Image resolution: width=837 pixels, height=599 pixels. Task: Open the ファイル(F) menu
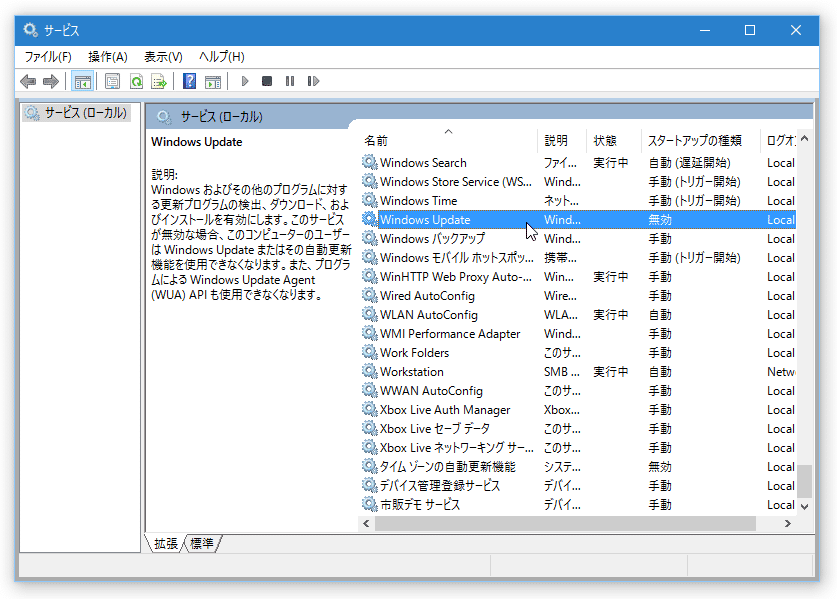point(48,57)
